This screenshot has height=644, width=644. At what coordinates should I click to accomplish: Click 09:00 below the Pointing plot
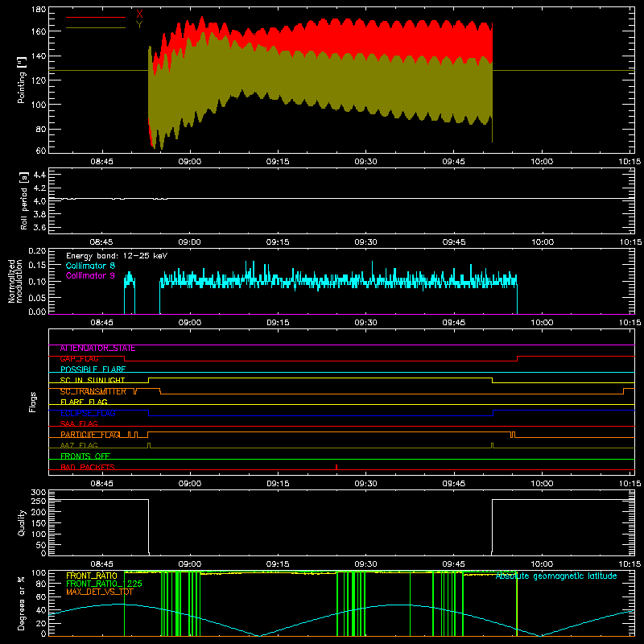pyautogui.click(x=190, y=162)
